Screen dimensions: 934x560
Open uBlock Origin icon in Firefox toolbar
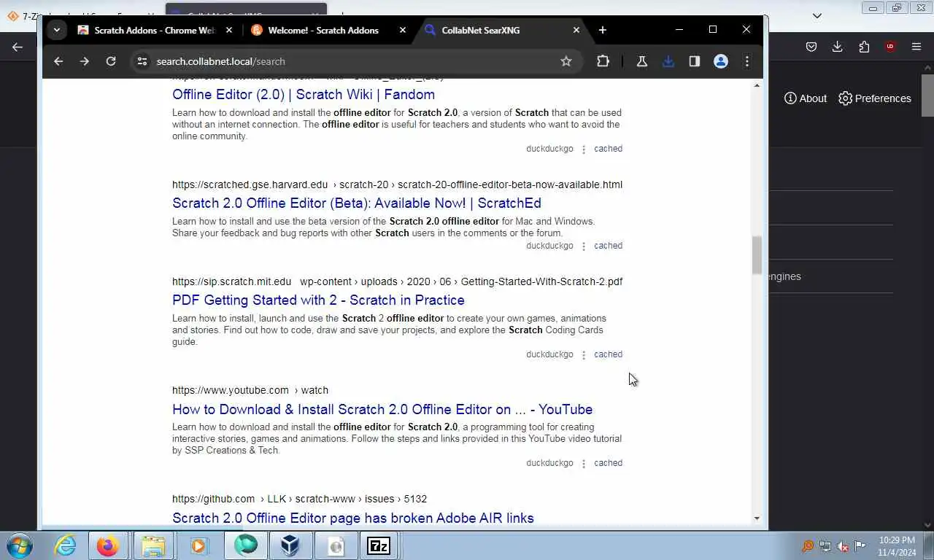pyautogui.click(x=890, y=47)
